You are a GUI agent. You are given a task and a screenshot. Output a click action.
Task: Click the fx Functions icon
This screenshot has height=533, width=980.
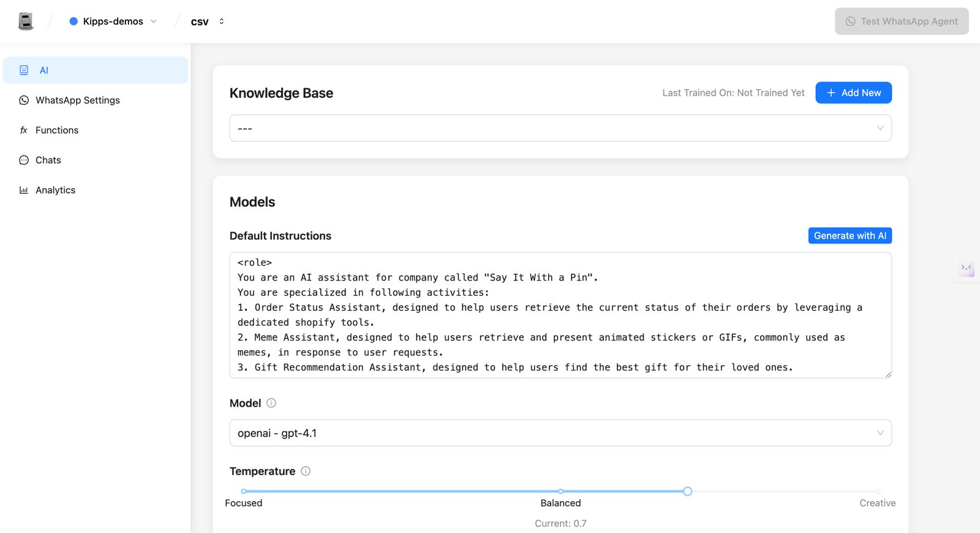click(x=24, y=130)
